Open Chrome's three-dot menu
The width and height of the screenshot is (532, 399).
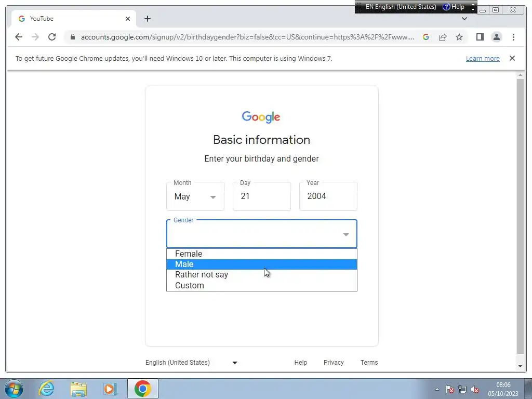click(x=513, y=37)
